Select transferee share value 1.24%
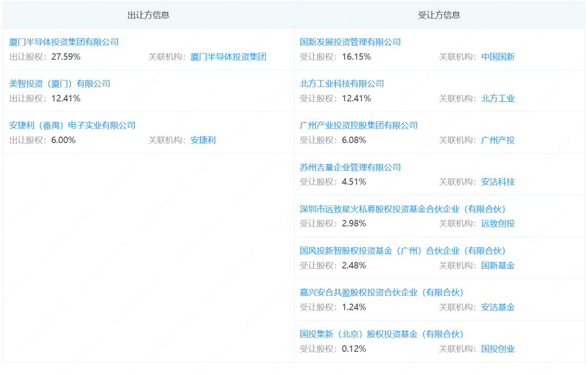 [354, 307]
